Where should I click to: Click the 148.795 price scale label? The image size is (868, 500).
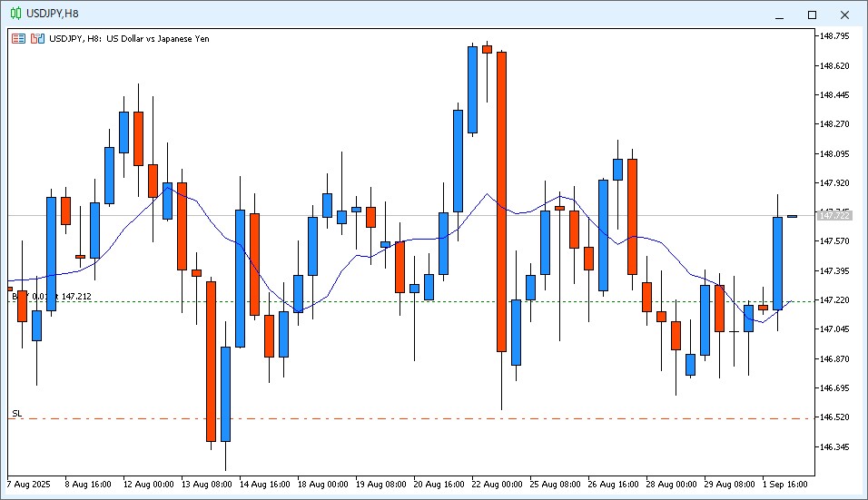[x=834, y=36]
